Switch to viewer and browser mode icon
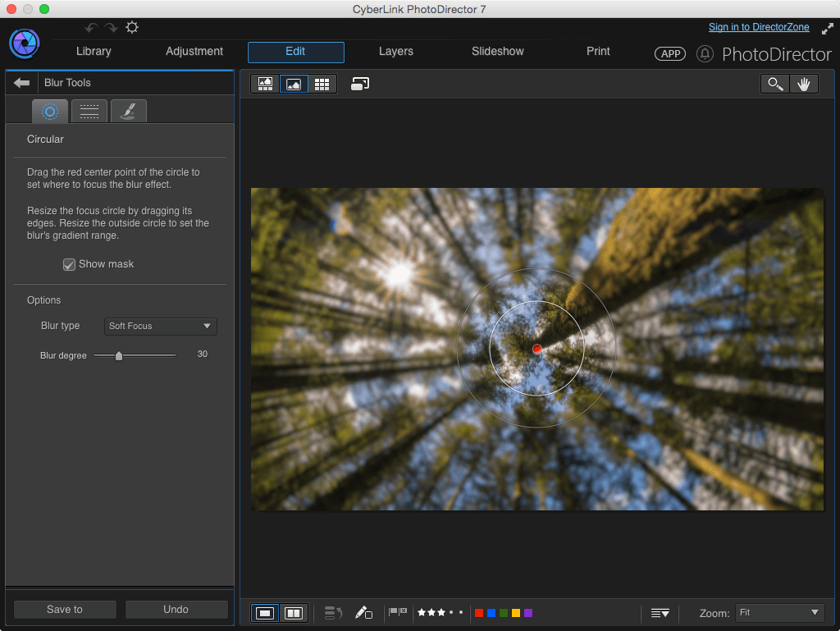The height and width of the screenshot is (631, 840). (x=265, y=84)
